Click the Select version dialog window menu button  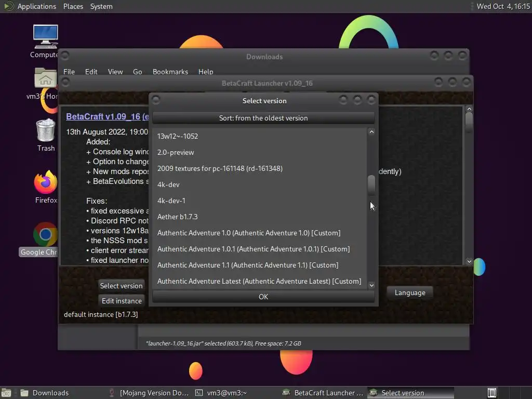coord(156,100)
